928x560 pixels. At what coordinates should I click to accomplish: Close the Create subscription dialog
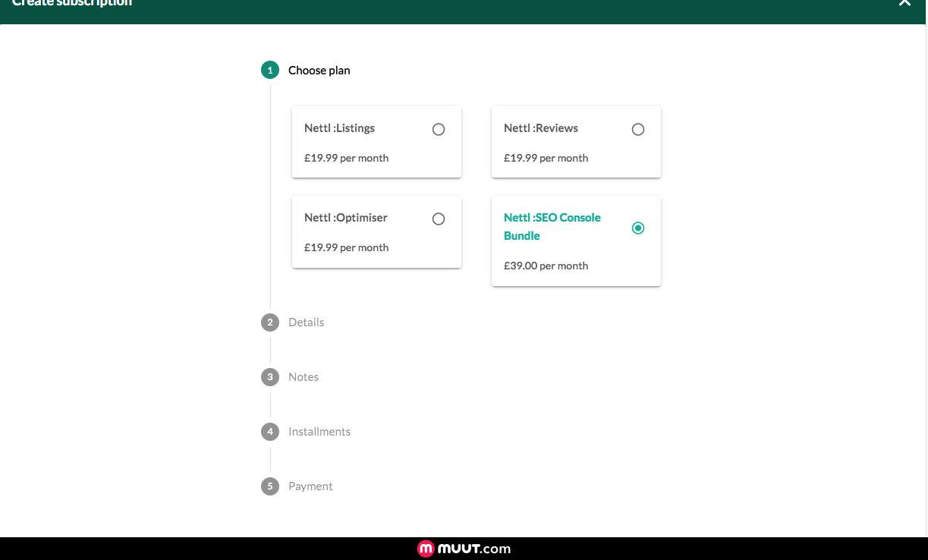point(904,2)
